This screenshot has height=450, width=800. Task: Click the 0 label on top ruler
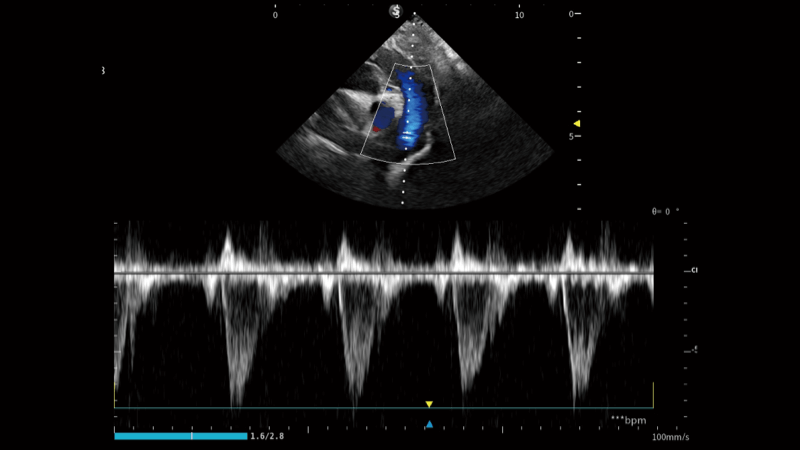[x=275, y=16]
